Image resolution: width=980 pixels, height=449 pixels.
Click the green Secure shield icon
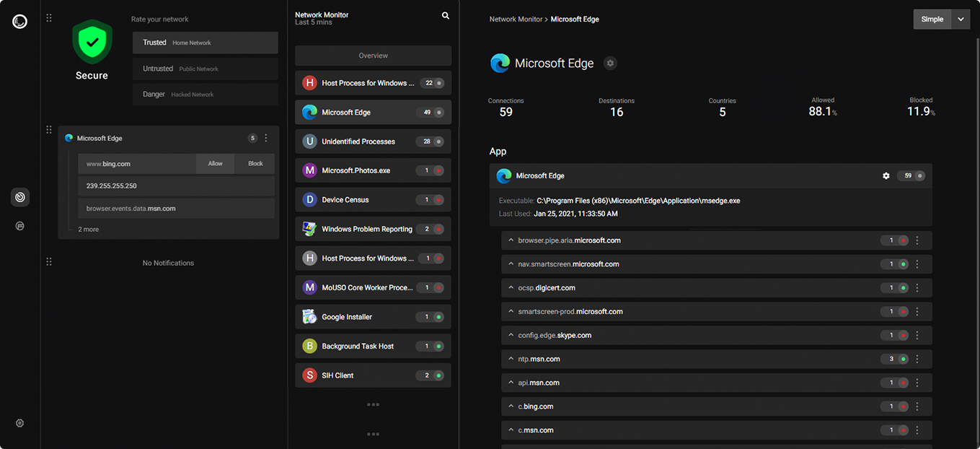(x=92, y=42)
